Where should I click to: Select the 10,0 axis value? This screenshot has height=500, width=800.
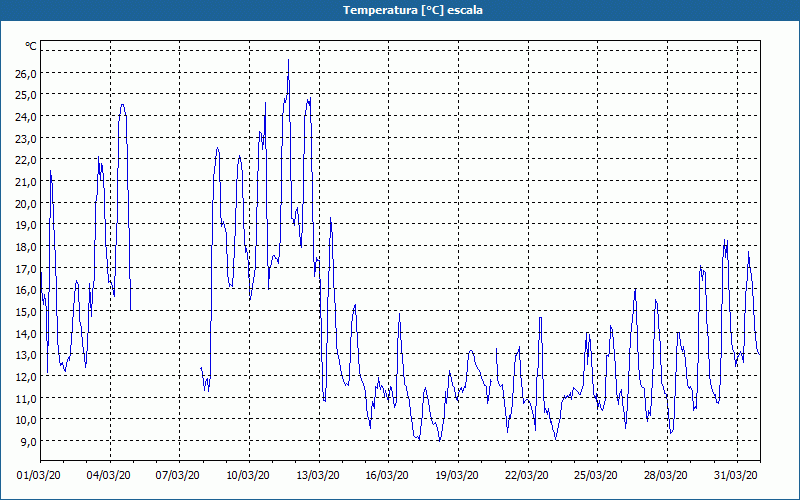26,420
